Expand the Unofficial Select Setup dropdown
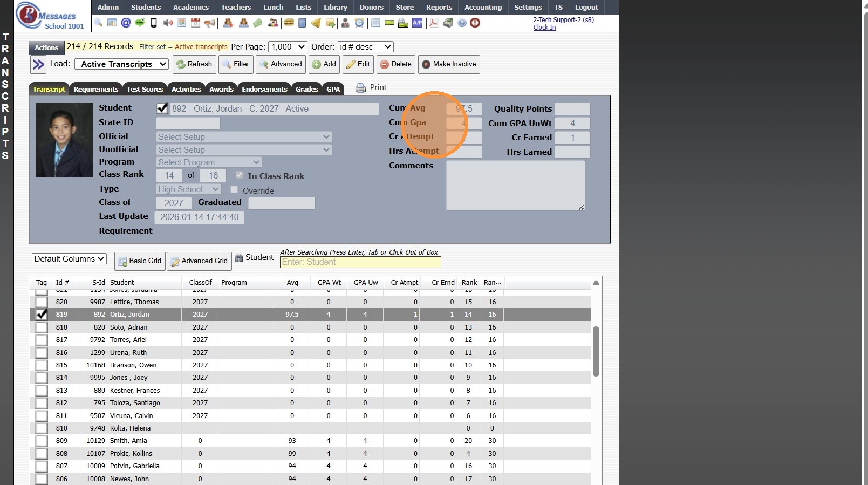 tap(244, 150)
